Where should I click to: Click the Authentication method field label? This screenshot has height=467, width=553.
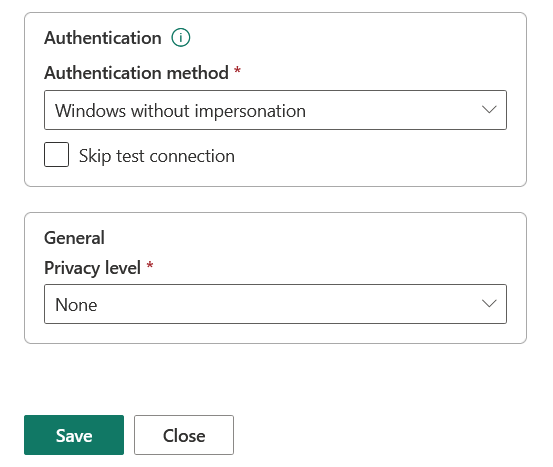click(136, 73)
